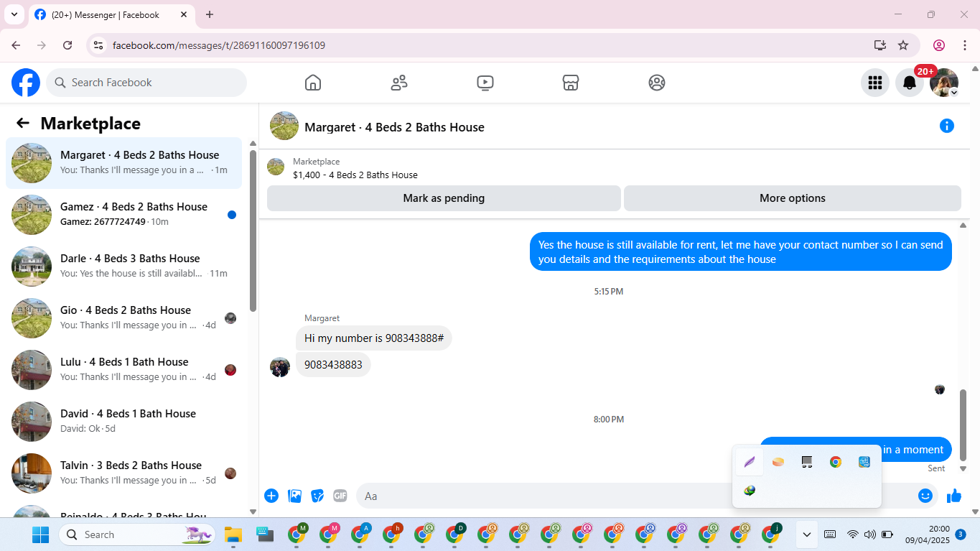Open the notifications bell
This screenshot has width=980, height=551.
pos(910,83)
